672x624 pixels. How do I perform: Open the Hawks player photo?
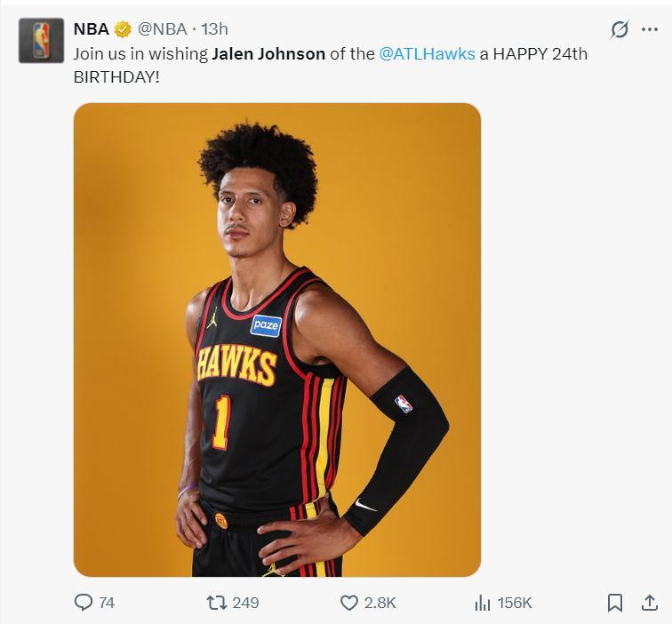pos(276,340)
